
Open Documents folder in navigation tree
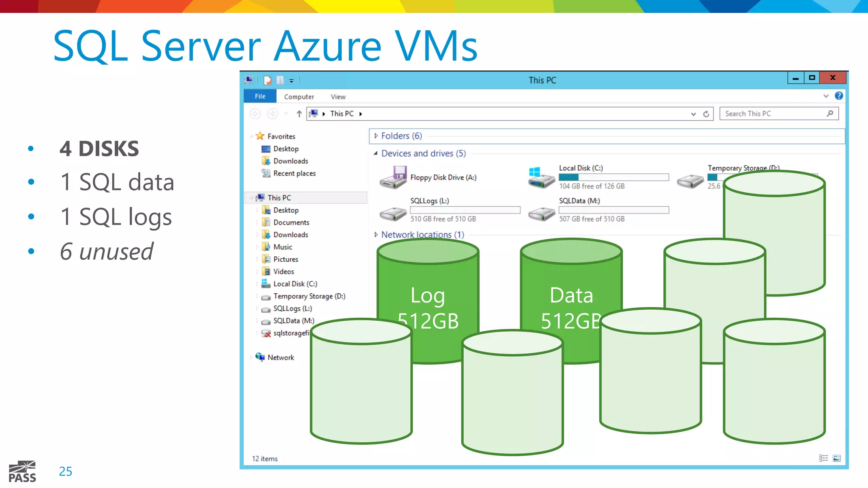click(291, 222)
